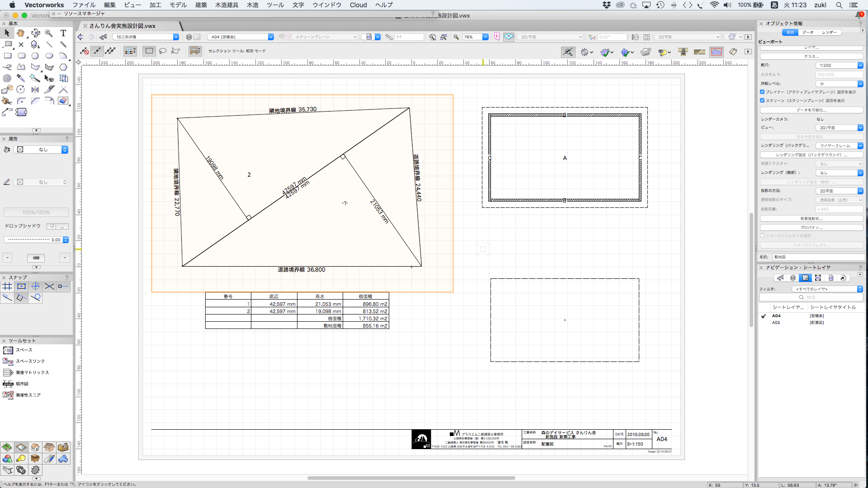Viewport: 868px width, 488px height.
Task: Click the データを可視化... button
Action: (811, 110)
